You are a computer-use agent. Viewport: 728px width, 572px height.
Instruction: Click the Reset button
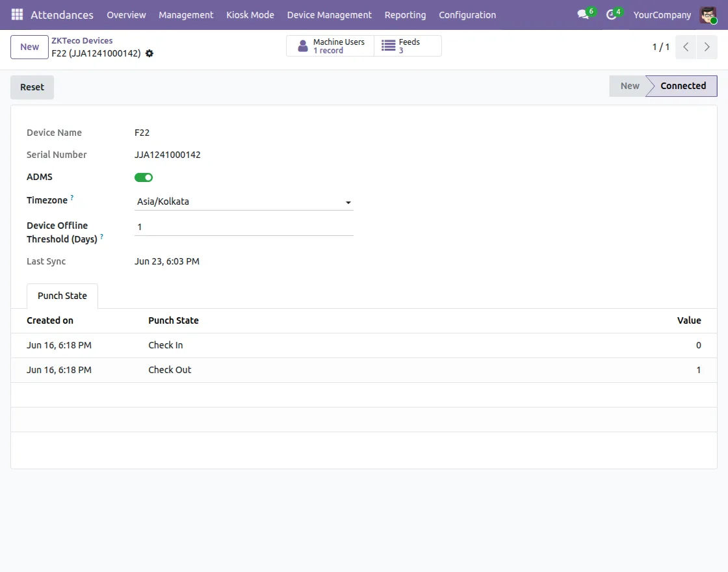coord(32,87)
